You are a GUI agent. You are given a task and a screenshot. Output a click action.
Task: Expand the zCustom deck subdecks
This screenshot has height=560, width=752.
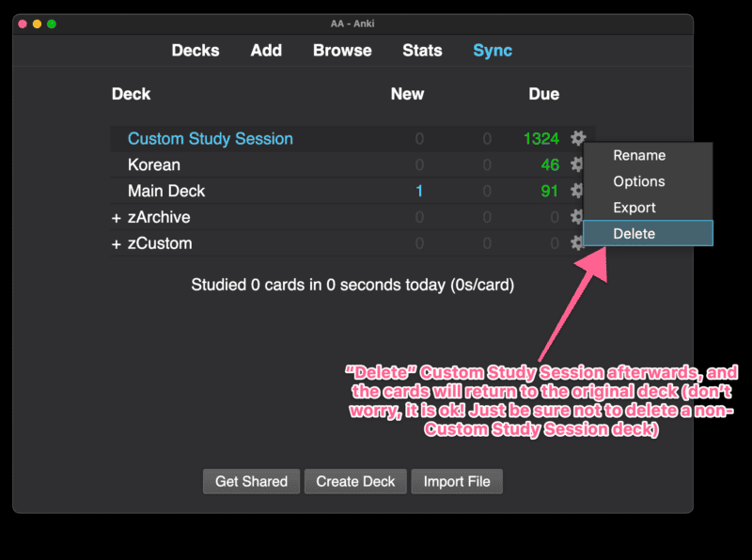pyautogui.click(x=114, y=243)
